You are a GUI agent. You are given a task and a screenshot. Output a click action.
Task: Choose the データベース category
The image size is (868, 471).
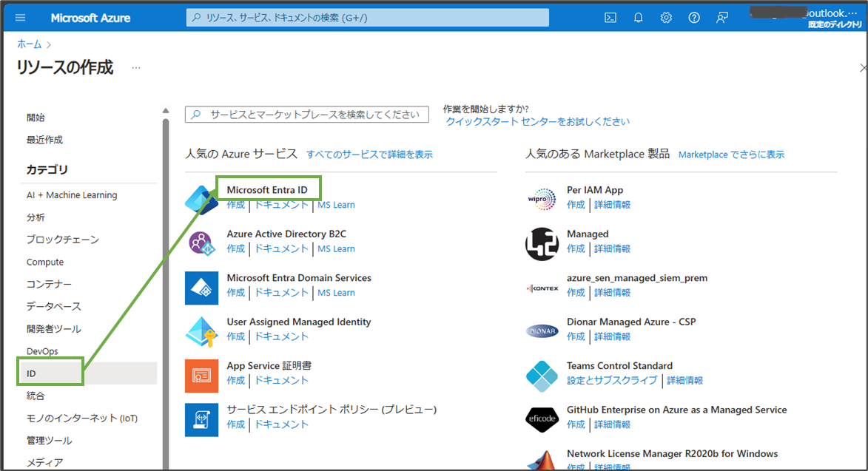54,306
